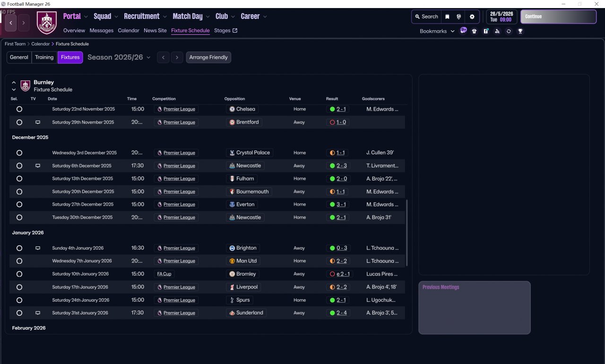The width and height of the screenshot is (605, 364).
Task: Select radio button for Bromley FA Cup match
Action: (x=19, y=274)
